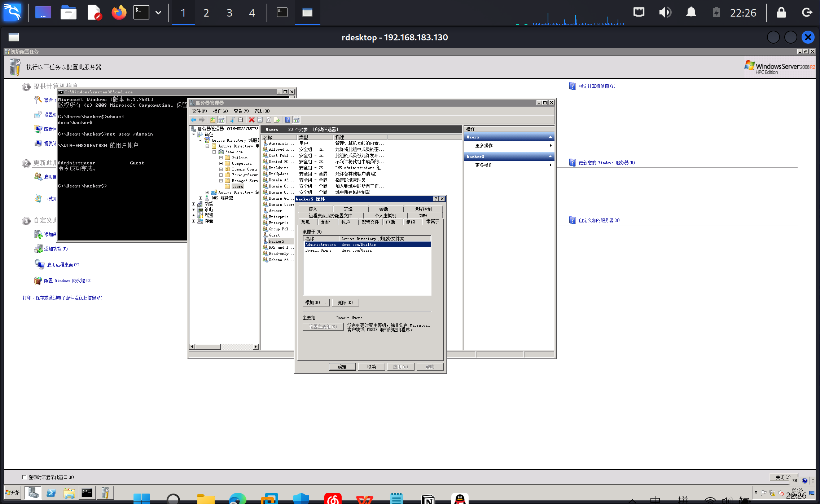Screen dimensions: 820x504
Task: Click the refresh icon in Server Manager toolbar
Action: 268,120
